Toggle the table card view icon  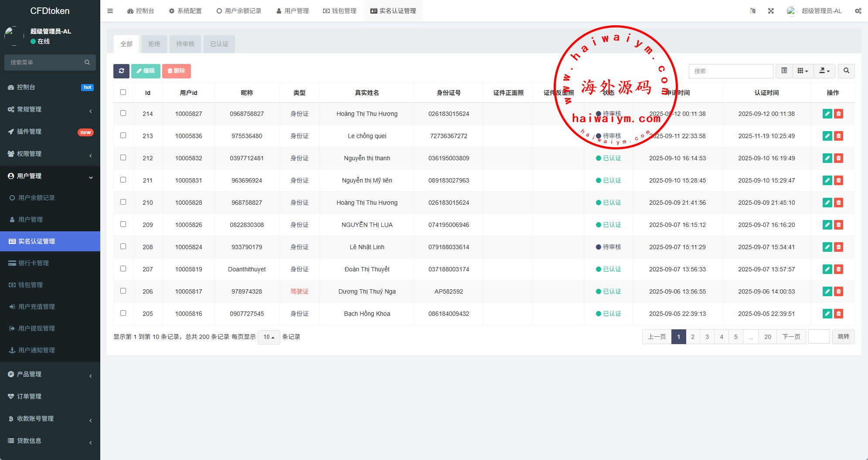784,71
